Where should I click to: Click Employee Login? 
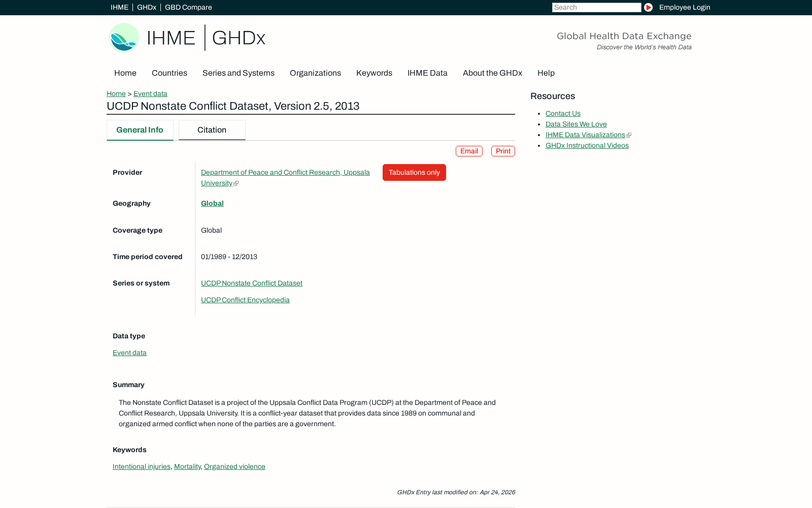coord(685,7)
